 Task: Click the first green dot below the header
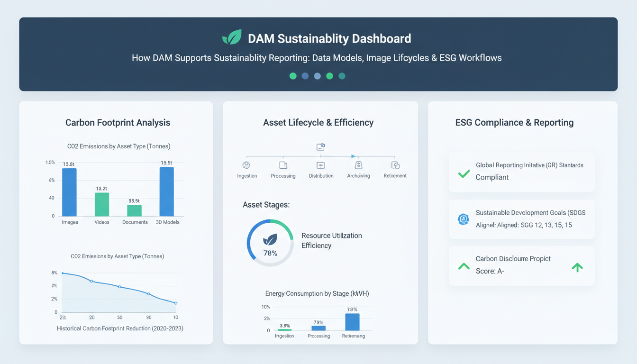coord(293,76)
